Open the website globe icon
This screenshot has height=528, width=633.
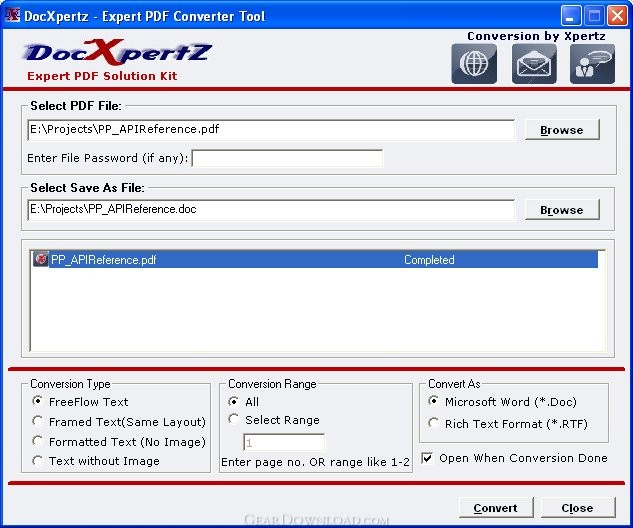point(475,64)
